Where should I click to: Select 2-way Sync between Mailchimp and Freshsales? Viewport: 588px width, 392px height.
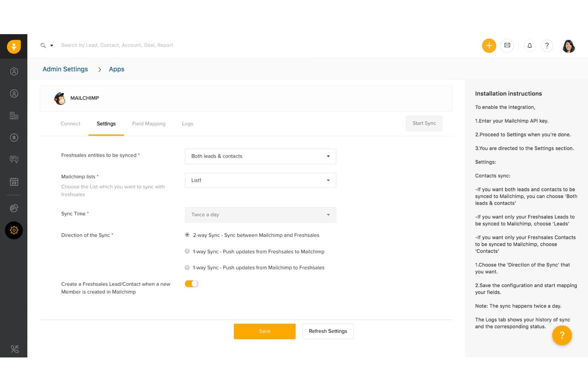click(x=187, y=235)
